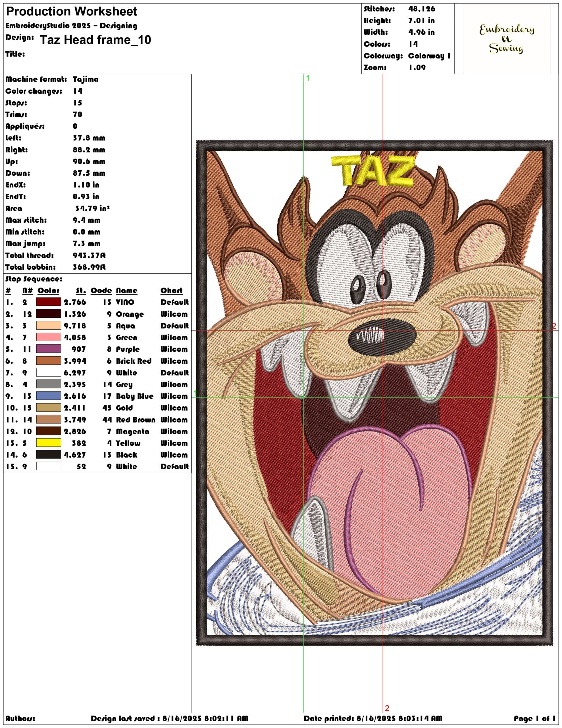Click the St. column header
Screen dimensions: 562x728
(x=81, y=291)
